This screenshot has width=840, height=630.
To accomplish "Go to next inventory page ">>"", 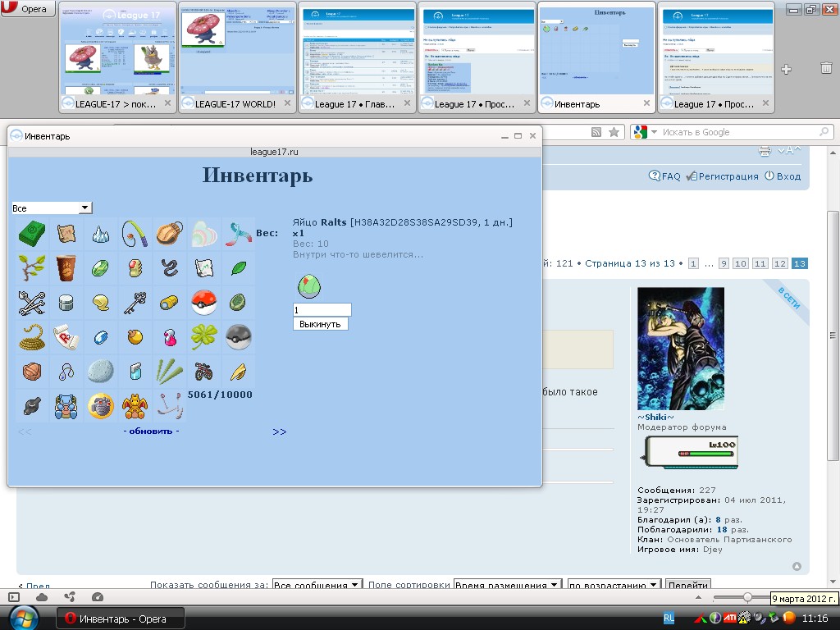I will point(279,431).
